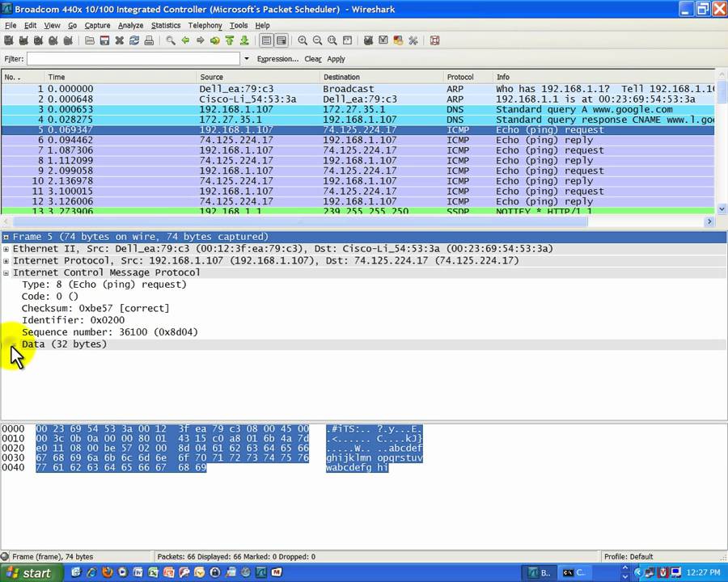Find a packet magnifier icon
The height and width of the screenshot is (582, 728).
click(171, 41)
